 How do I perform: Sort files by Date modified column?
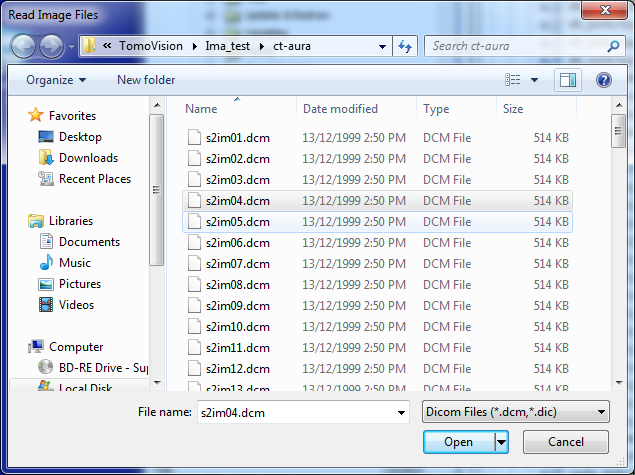(x=340, y=109)
